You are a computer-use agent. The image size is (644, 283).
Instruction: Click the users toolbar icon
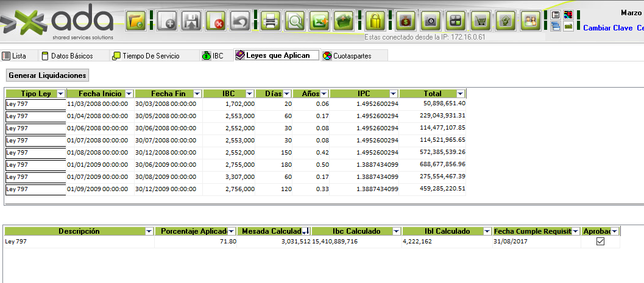click(x=531, y=21)
